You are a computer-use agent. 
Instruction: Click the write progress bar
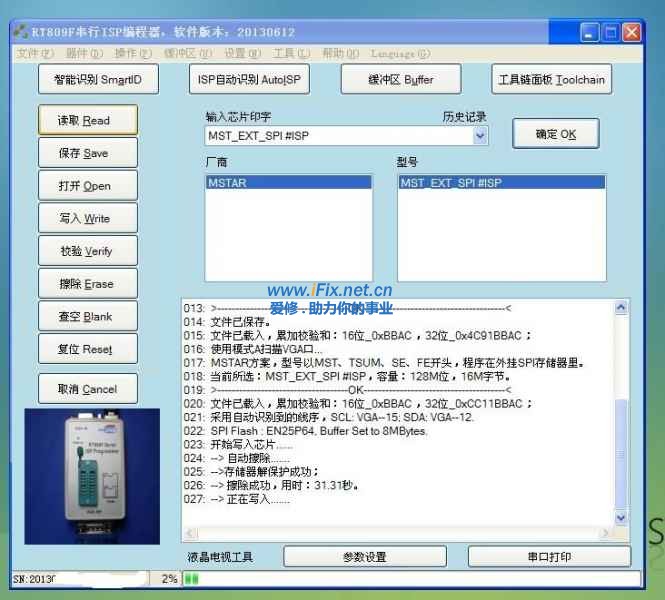(411, 579)
